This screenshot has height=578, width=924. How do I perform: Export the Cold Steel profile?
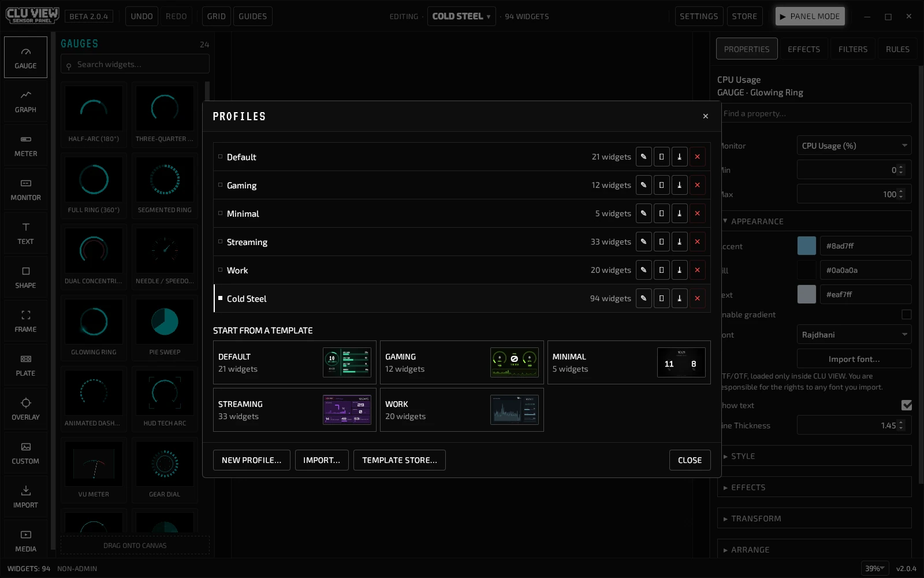pyautogui.click(x=679, y=298)
